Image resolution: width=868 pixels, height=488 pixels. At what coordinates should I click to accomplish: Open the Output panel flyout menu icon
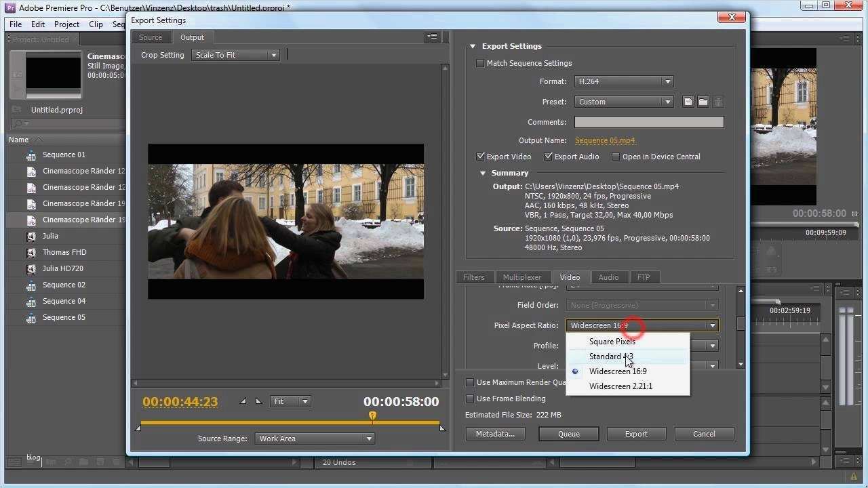pos(432,37)
